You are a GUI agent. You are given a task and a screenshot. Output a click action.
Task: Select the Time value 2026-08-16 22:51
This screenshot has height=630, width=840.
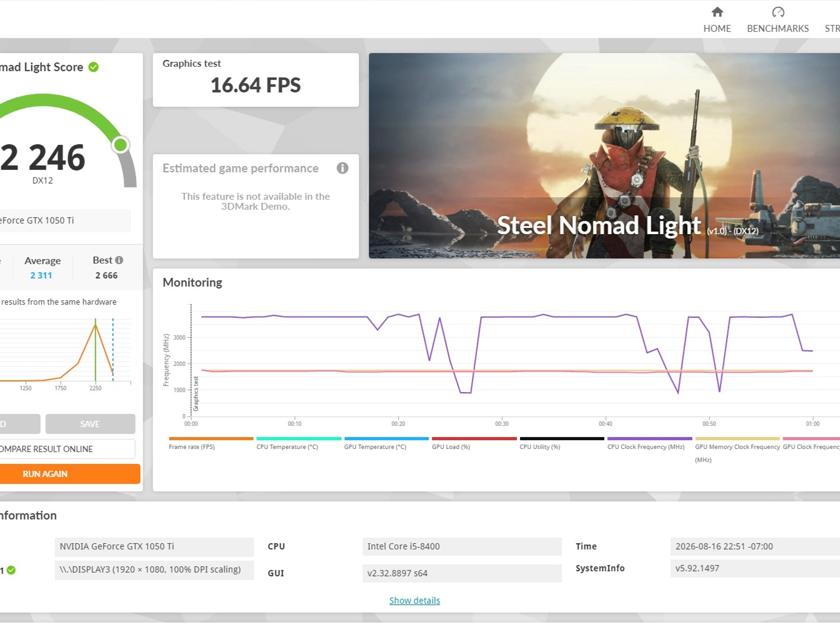tap(755, 546)
